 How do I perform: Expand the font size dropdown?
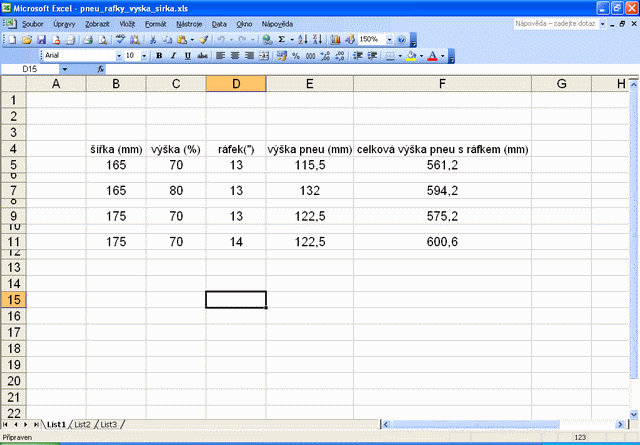click(144, 56)
